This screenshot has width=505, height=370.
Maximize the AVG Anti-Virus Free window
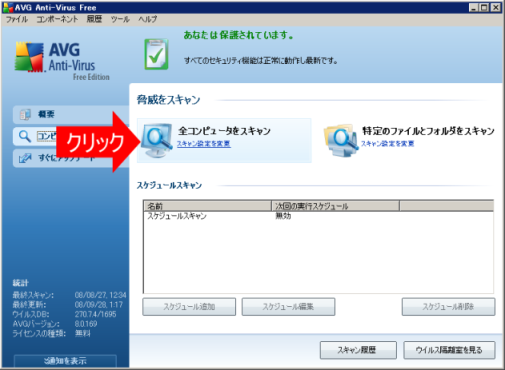[484, 7]
